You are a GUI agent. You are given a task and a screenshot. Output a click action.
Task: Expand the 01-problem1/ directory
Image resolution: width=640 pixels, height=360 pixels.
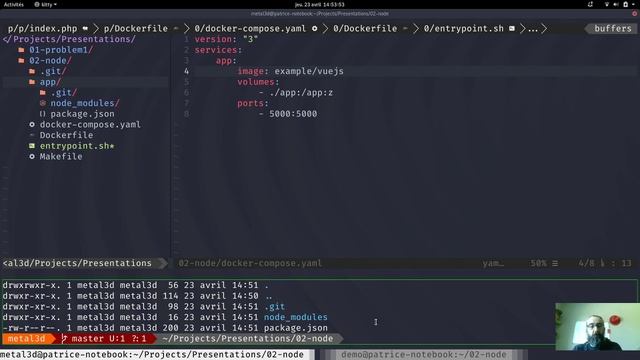coord(61,50)
